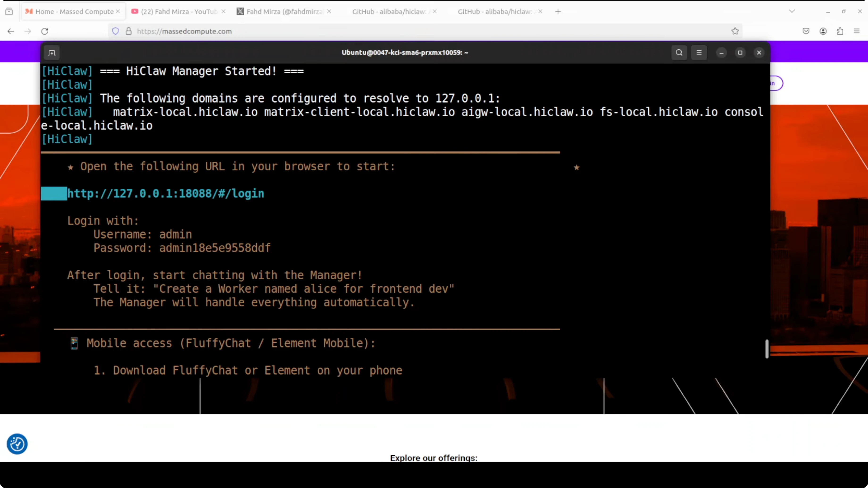Save the current page to Pocket
Screen dimensions: 868x488
pyautogui.click(x=806, y=31)
